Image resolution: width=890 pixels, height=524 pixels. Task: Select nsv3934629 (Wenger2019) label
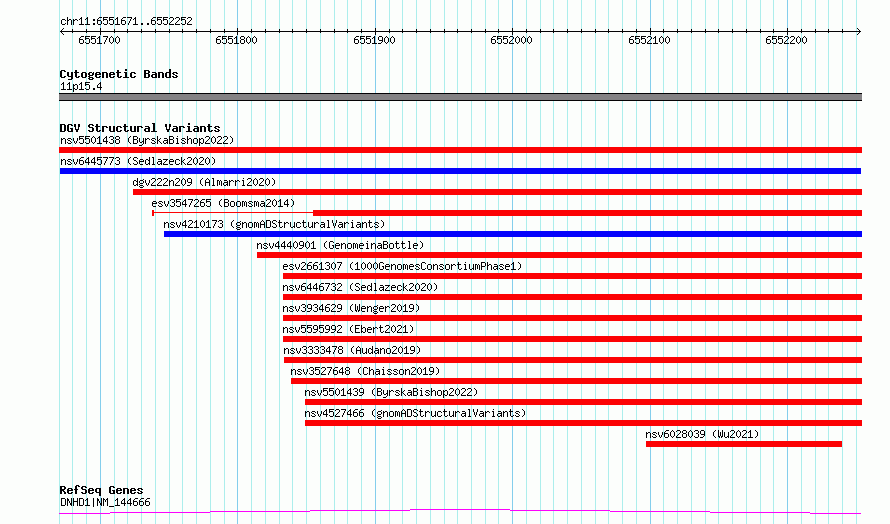point(351,308)
